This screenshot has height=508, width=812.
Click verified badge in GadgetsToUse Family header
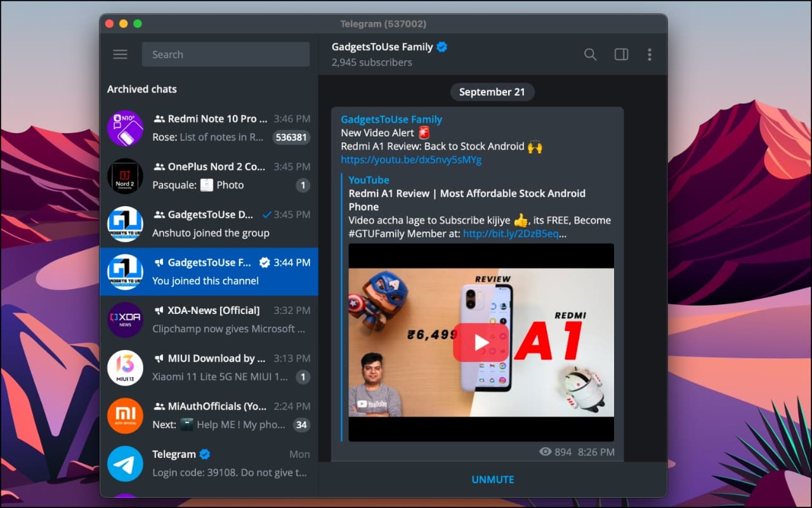click(x=442, y=47)
